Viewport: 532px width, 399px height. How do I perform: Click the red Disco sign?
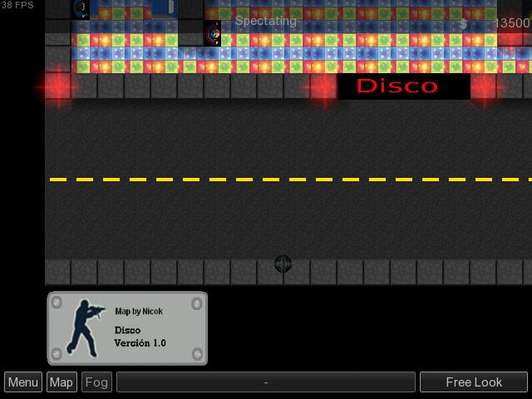coord(404,86)
